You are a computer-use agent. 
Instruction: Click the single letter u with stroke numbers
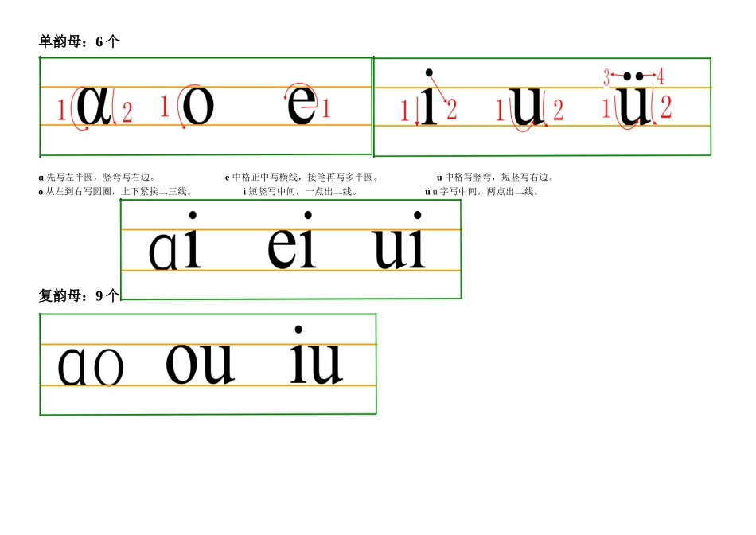527,106
